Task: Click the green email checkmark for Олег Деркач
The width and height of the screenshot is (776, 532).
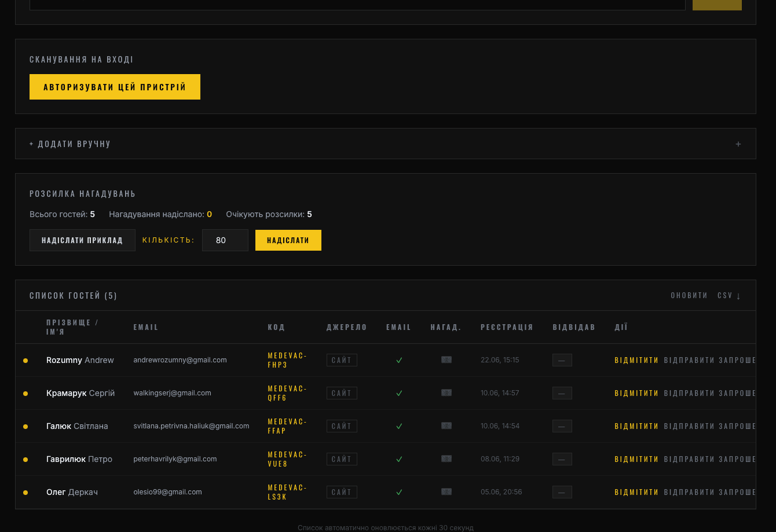Action: pos(399,492)
